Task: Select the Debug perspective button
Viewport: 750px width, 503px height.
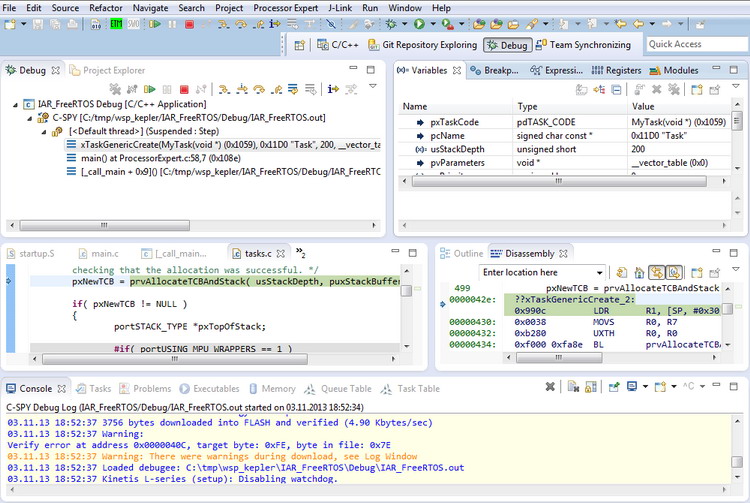Action: click(x=507, y=45)
